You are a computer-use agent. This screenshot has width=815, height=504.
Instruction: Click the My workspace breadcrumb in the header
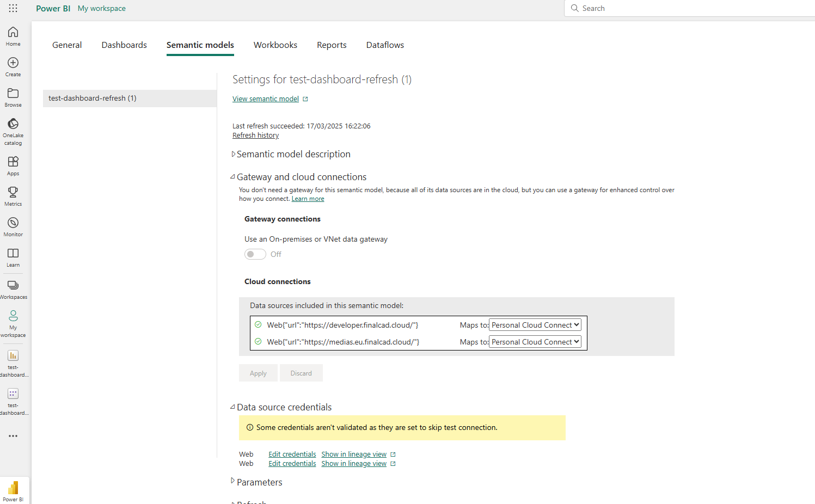pyautogui.click(x=102, y=8)
